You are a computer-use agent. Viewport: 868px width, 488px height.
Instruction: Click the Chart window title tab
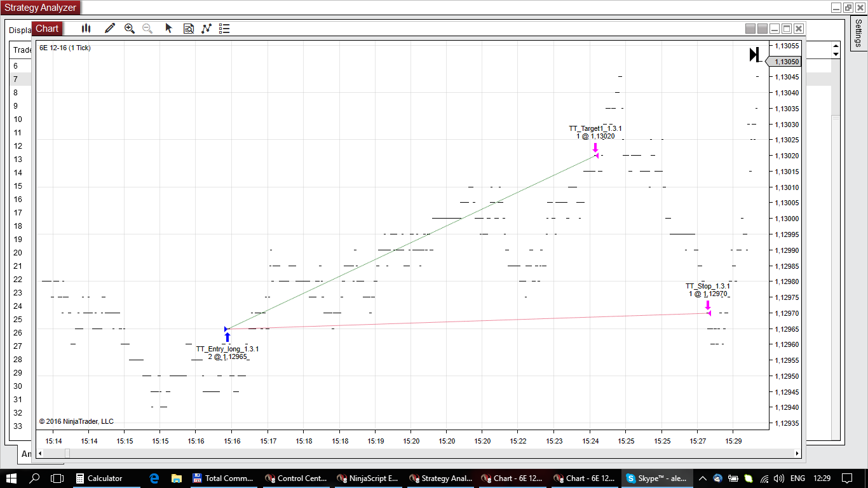(x=47, y=29)
